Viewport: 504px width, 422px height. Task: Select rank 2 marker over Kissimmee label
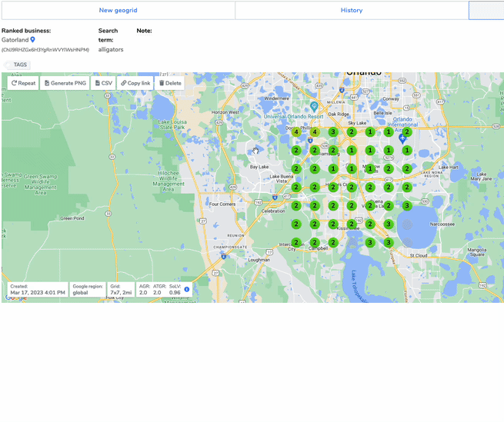(x=352, y=224)
